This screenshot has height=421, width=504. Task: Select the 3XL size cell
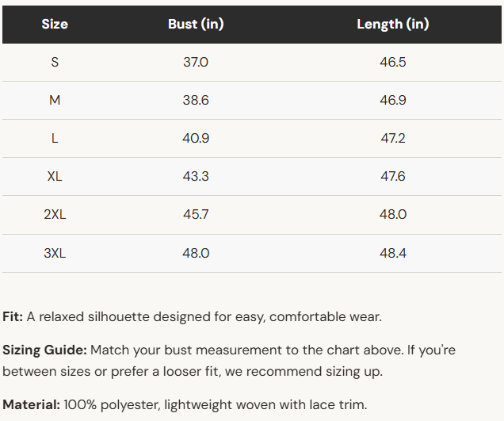click(x=55, y=253)
